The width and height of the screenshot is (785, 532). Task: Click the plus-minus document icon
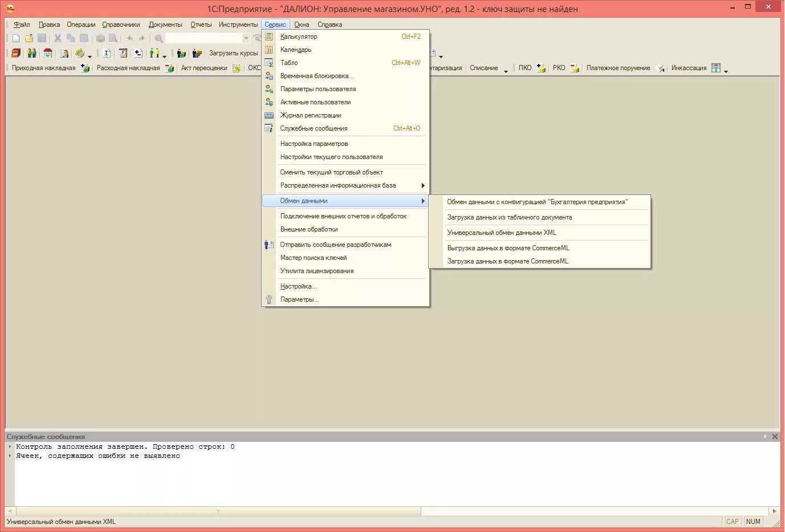(x=138, y=53)
